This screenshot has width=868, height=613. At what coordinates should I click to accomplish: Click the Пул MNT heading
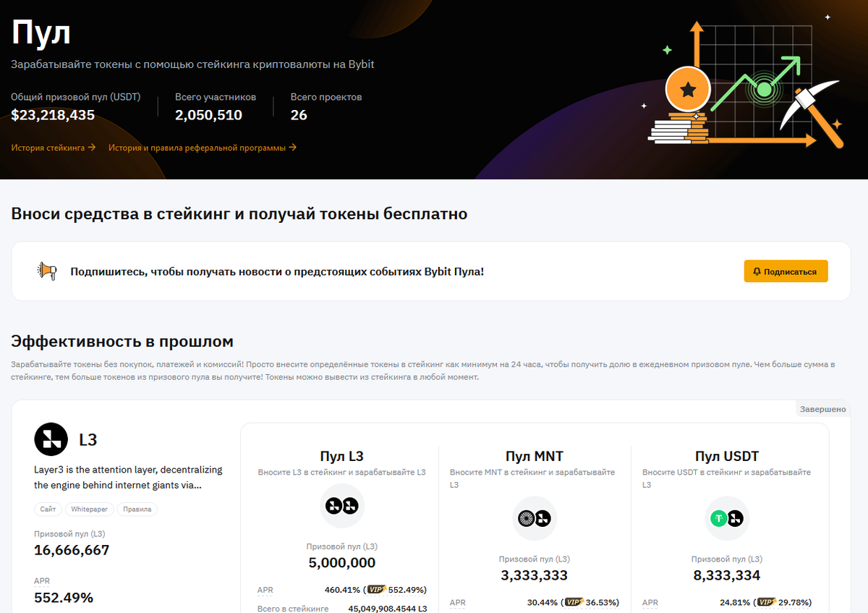point(535,456)
